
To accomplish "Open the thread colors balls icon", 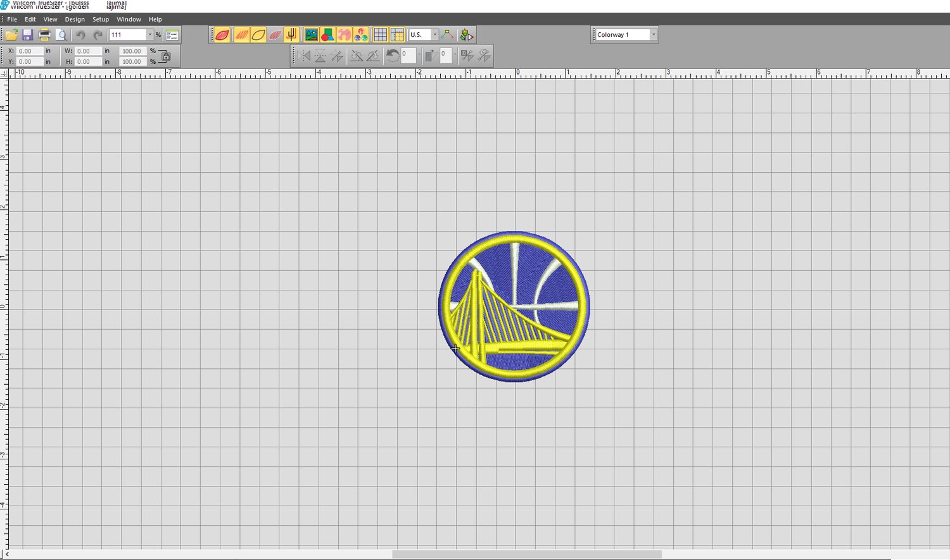I will [x=361, y=35].
